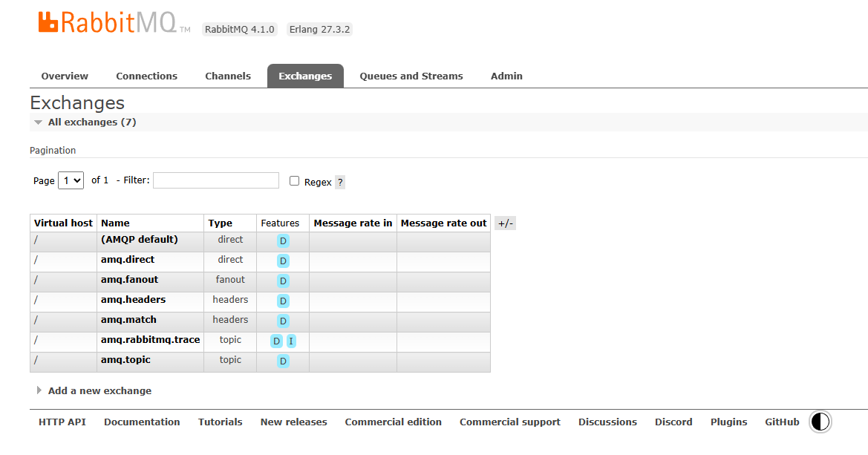Screen dimensions: 868x455
Task: Click the Pagination label
Action: [x=53, y=150]
